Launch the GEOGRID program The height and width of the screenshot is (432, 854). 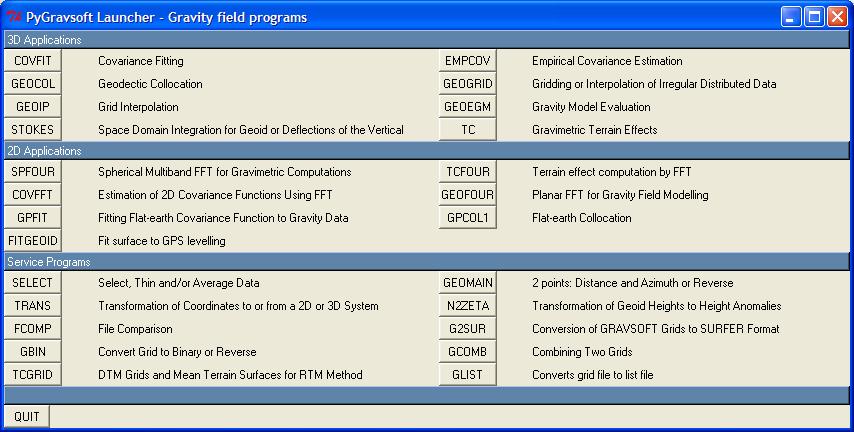(468, 84)
